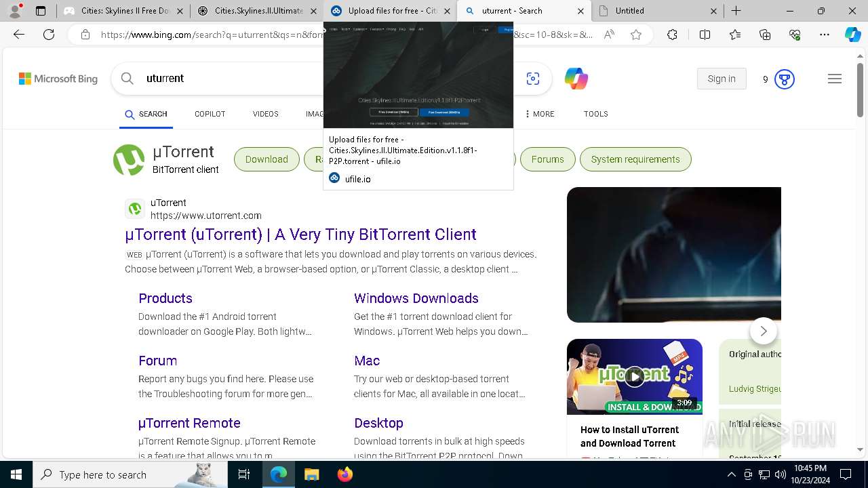Open the tab actions menu icon
868x488 pixels.
(41, 11)
